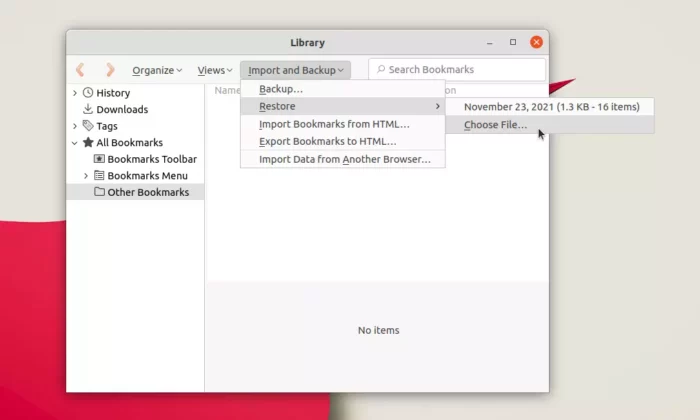Image resolution: width=700 pixels, height=420 pixels.
Task: Maximize the Library window
Action: 513,42
